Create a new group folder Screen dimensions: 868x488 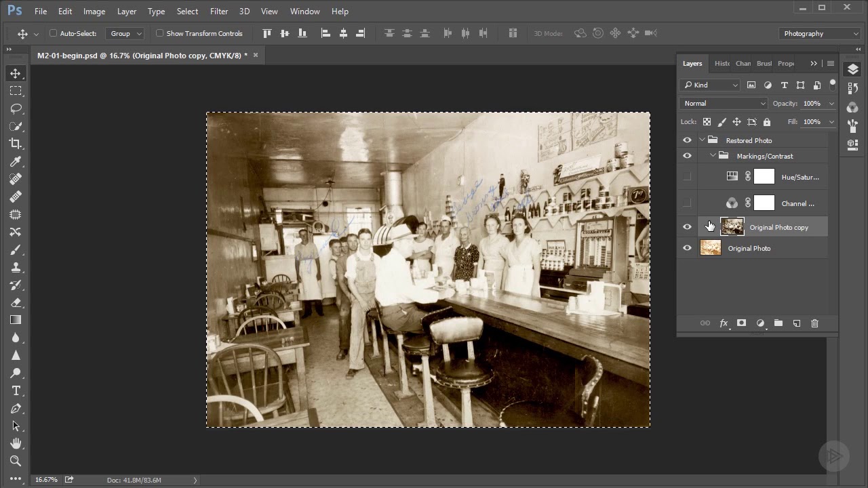pyautogui.click(x=778, y=323)
